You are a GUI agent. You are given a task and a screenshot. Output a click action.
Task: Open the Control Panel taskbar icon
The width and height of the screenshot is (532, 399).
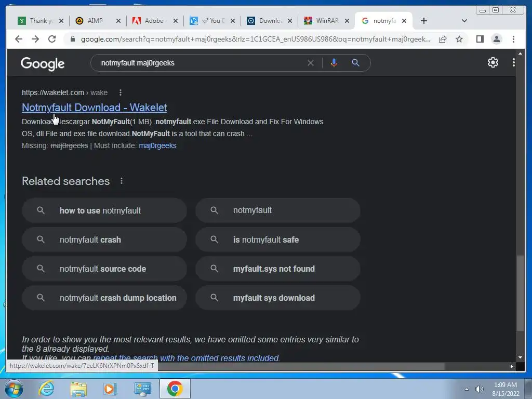[142, 389]
